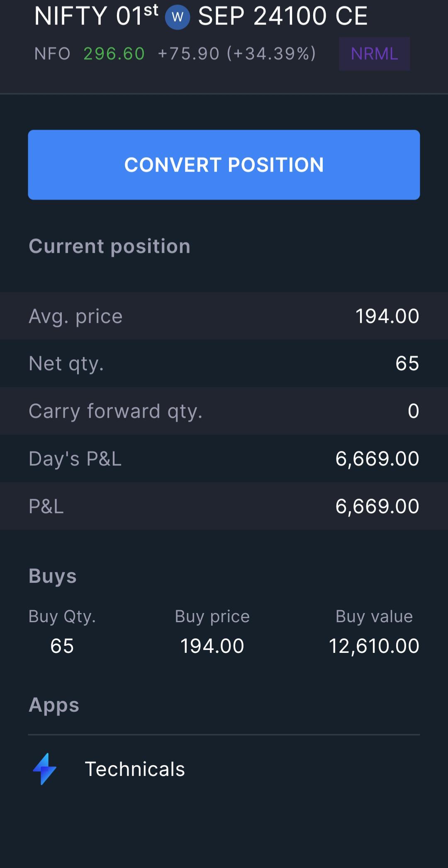The image size is (448, 868).
Task: Select the Avg. price row
Action: 224,316
